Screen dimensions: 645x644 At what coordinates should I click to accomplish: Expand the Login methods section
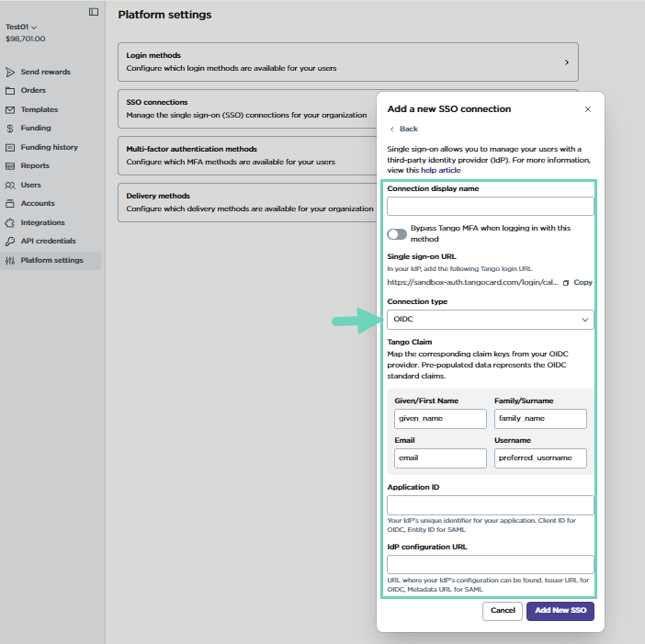348,62
